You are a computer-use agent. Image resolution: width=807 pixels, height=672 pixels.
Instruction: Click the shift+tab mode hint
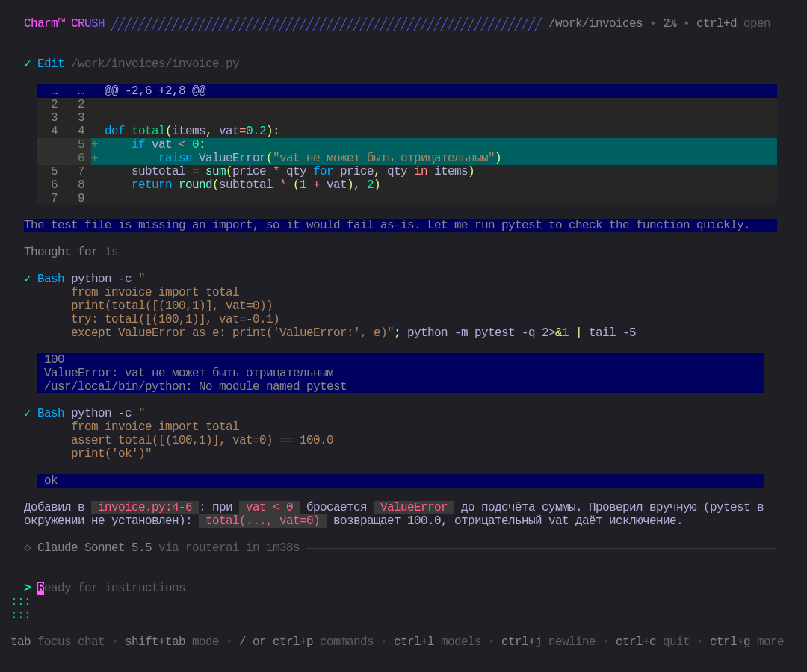[172, 641]
